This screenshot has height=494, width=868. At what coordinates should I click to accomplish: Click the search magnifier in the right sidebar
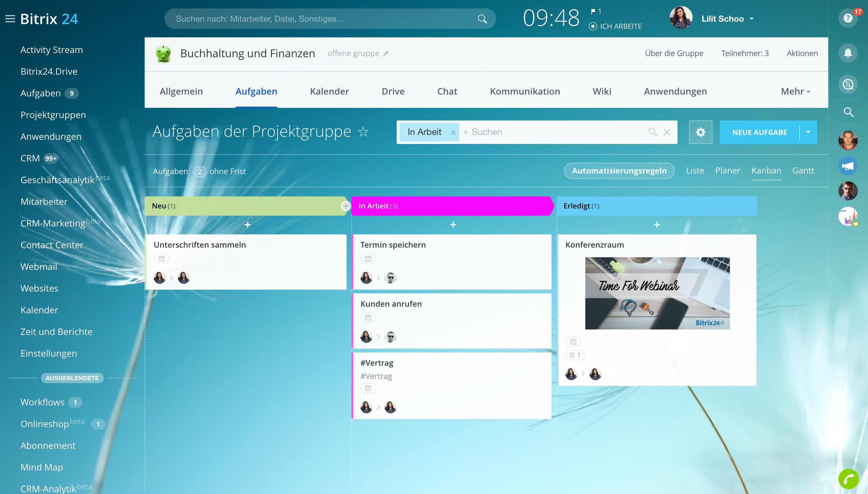848,112
